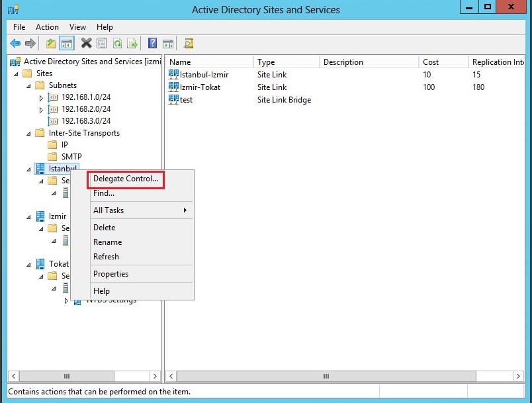This screenshot has width=532, height=403.
Task: Click the Istanbul site icon in the tree
Action: [x=40, y=169]
